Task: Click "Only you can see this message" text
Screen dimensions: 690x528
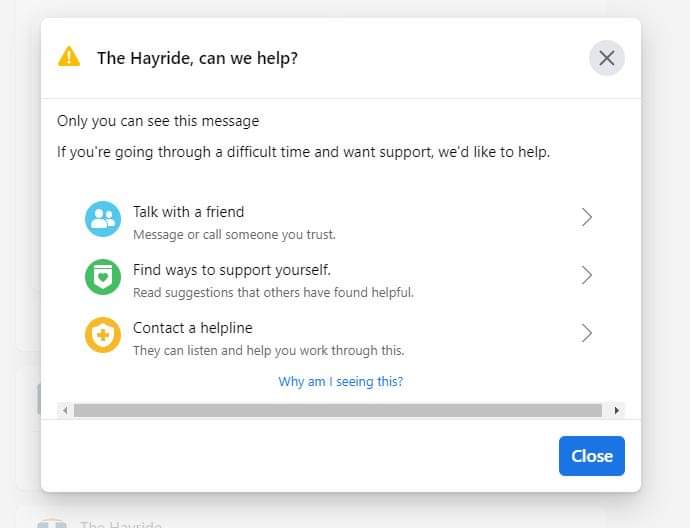Action: [x=158, y=121]
